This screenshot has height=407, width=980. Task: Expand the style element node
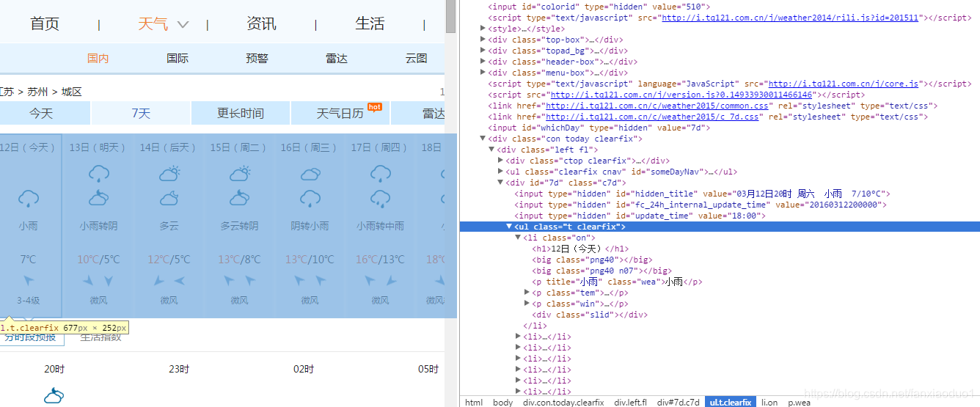tap(483, 29)
